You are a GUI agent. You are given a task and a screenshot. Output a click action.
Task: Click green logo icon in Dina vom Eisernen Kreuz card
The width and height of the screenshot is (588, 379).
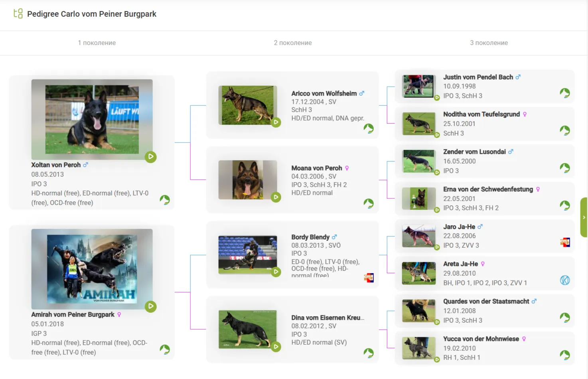coord(368,353)
